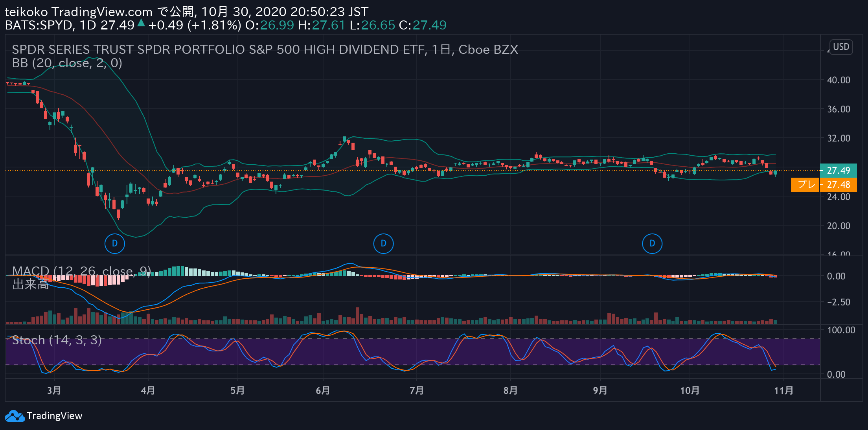The image size is (868, 430).
Task: Click the BATS:SPYD, 1D symbol header
Action: click(50, 25)
